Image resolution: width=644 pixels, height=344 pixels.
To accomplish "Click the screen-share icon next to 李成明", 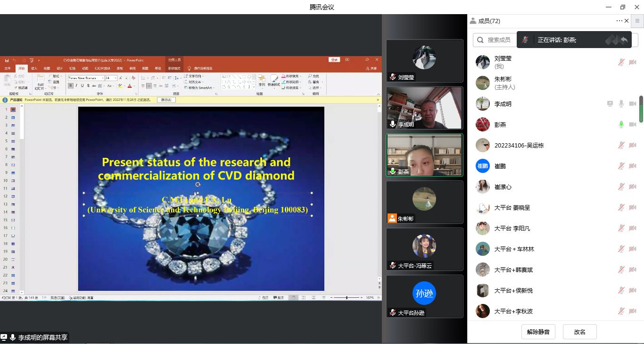I will pyautogui.click(x=610, y=104).
